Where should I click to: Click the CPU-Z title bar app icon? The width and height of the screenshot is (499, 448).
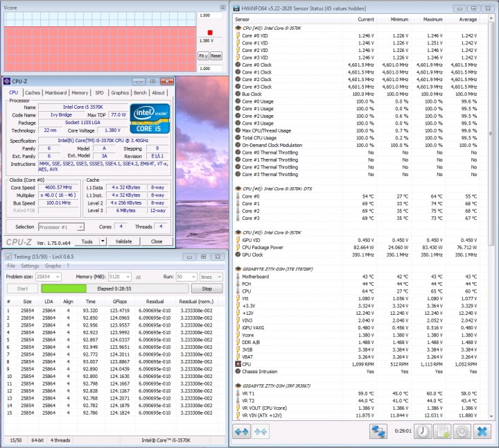coord(7,82)
